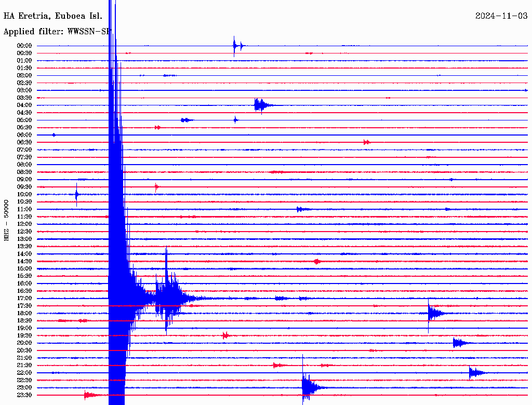Image resolution: width=532 pixels, height=405 pixels.
Task: Select the 01:30 time label
Action: click(24, 68)
